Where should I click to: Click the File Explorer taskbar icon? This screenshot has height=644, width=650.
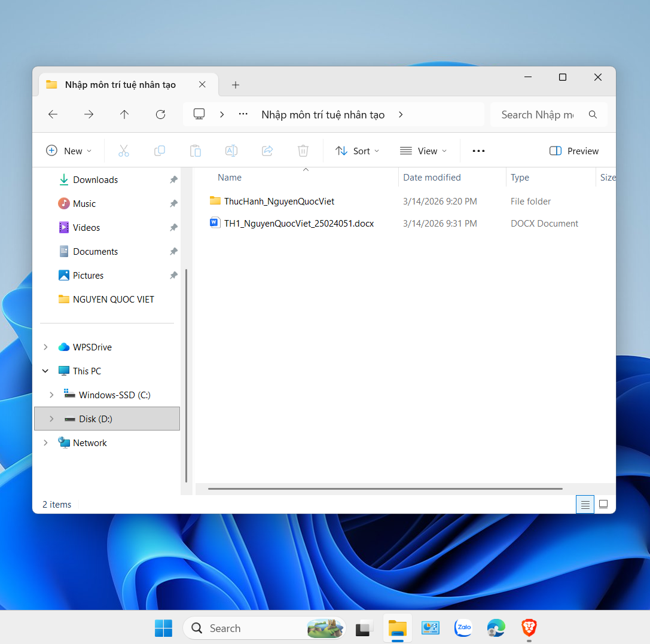click(398, 628)
